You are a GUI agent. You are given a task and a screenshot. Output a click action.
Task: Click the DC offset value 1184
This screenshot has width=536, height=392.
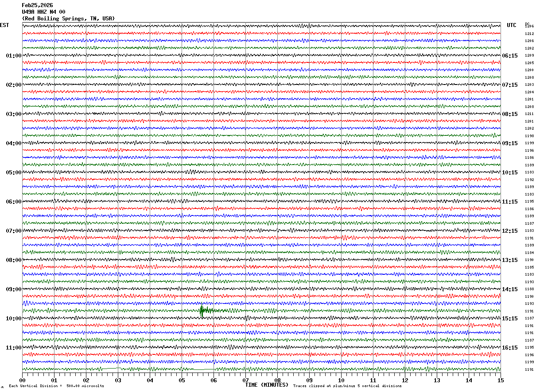coord(529,253)
